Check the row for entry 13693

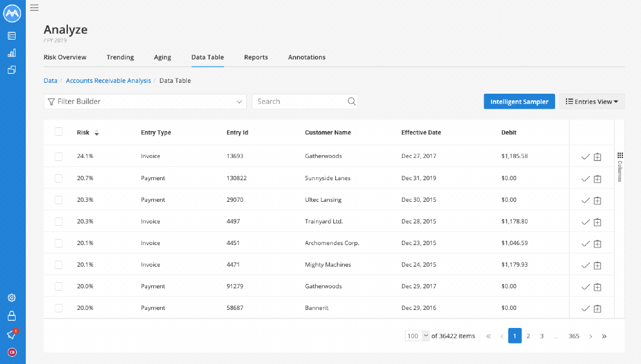click(58, 156)
